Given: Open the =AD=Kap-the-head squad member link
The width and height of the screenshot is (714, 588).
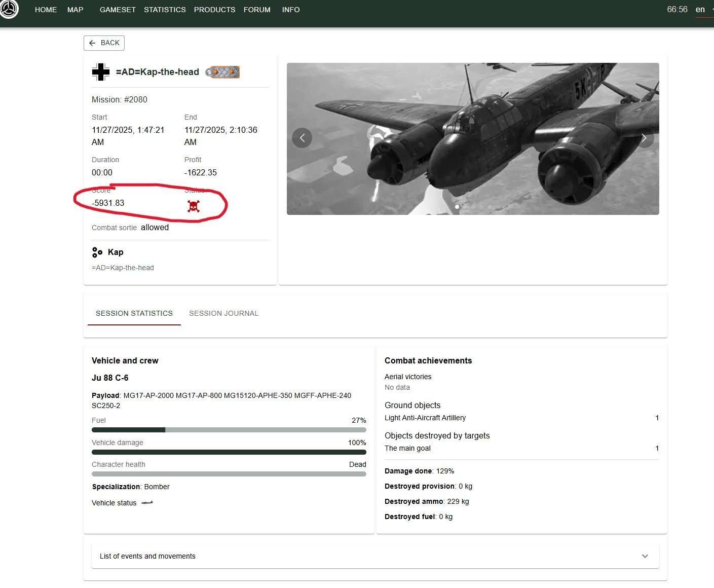Looking at the screenshot, I should coord(123,268).
